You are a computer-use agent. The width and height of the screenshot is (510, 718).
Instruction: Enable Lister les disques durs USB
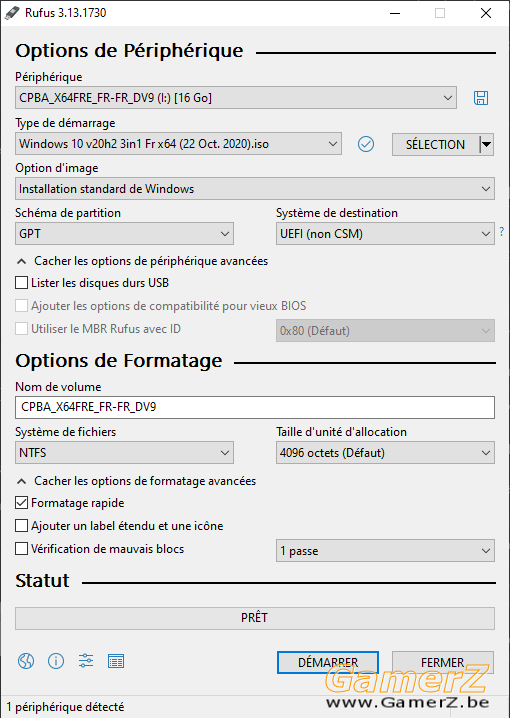(22, 283)
